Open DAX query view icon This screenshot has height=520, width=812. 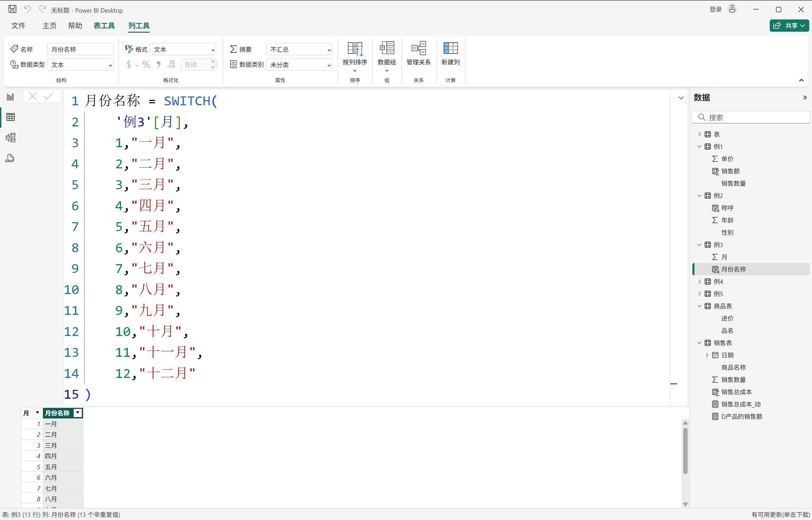coord(10,158)
